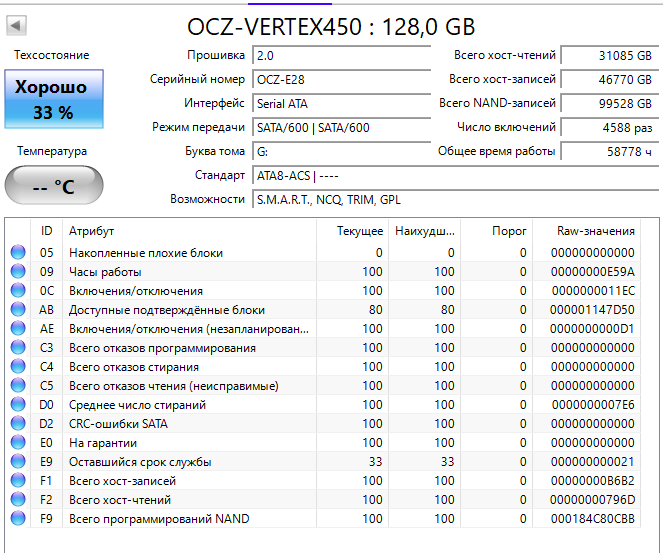
Task: Click transfer mode field SATA/600 | SATA/600
Action: point(342,128)
